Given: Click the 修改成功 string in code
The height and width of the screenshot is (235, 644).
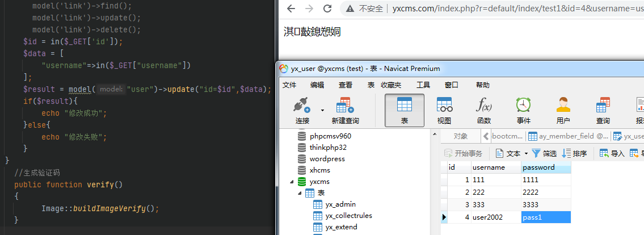Looking at the screenshot, I should (x=84, y=114).
